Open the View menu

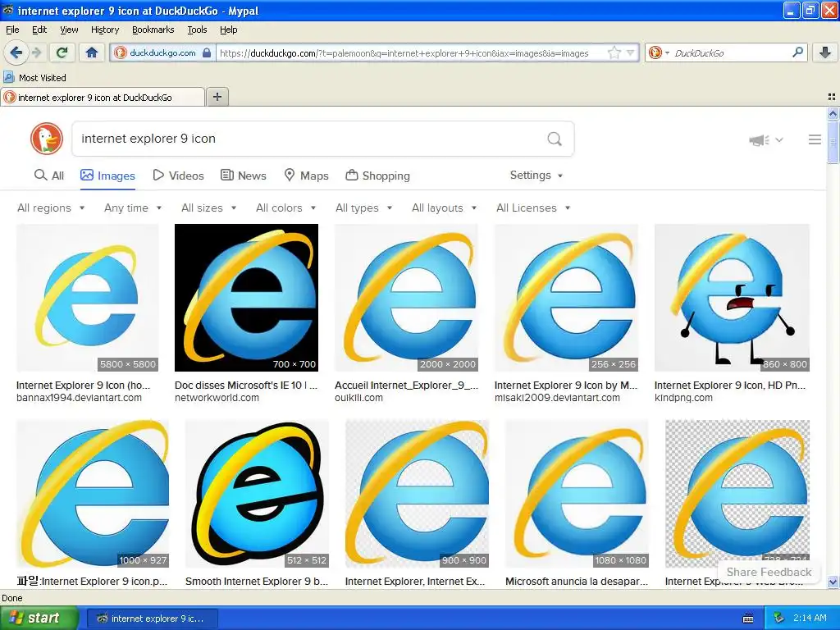[x=69, y=30]
